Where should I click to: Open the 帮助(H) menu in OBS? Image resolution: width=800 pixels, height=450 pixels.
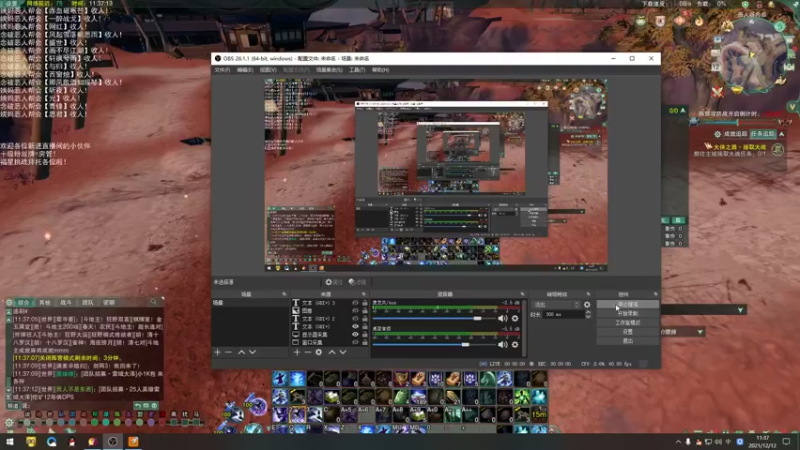coord(380,70)
